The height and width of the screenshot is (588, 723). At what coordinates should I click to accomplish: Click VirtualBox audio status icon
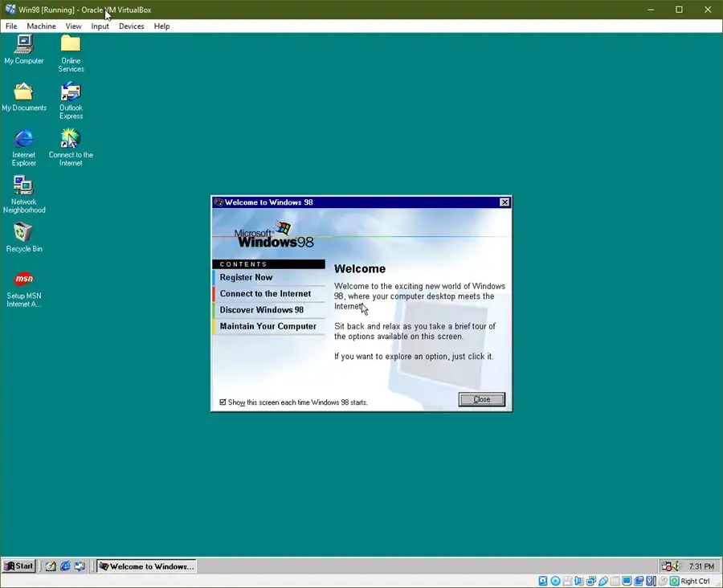[x=579, y=581]
